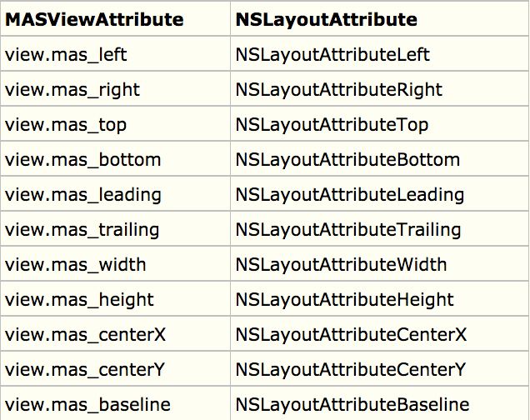The height and width of the screenshot is (420, 530).
Task: Click the NSLayoutAttributeRight entry
Action: [338, 90]
